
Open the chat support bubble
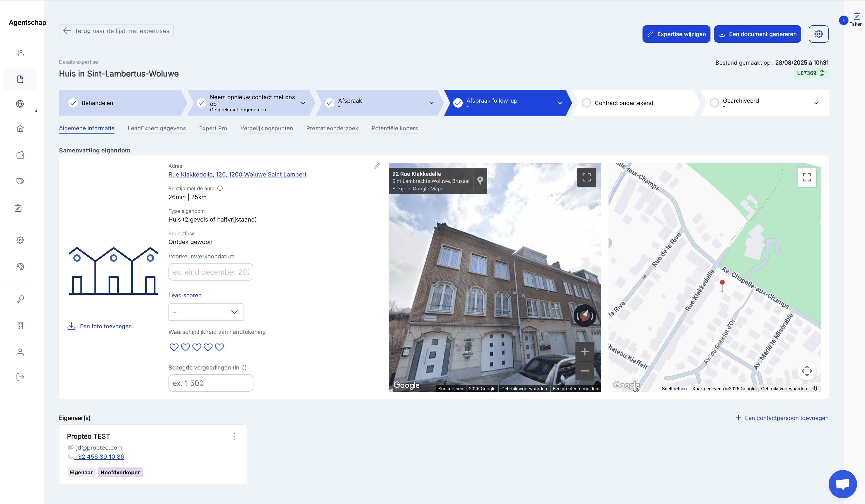coord(842,484)
